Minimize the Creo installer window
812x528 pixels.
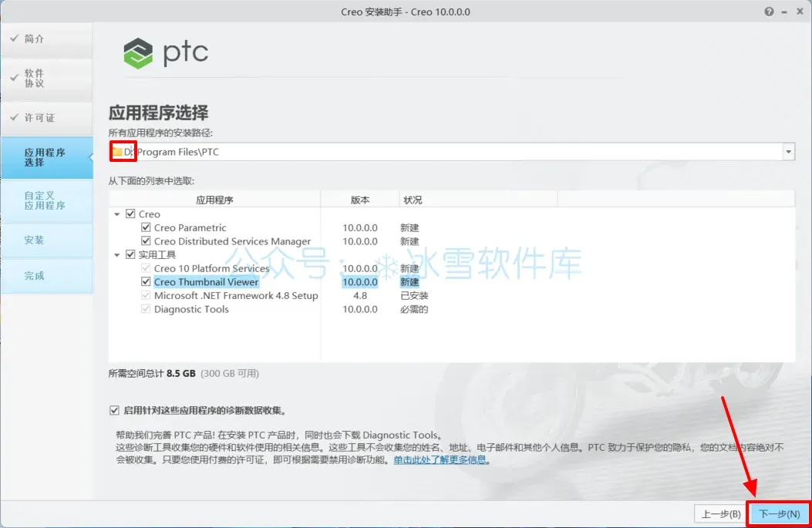pyautogui.click(x=784, y=12)
